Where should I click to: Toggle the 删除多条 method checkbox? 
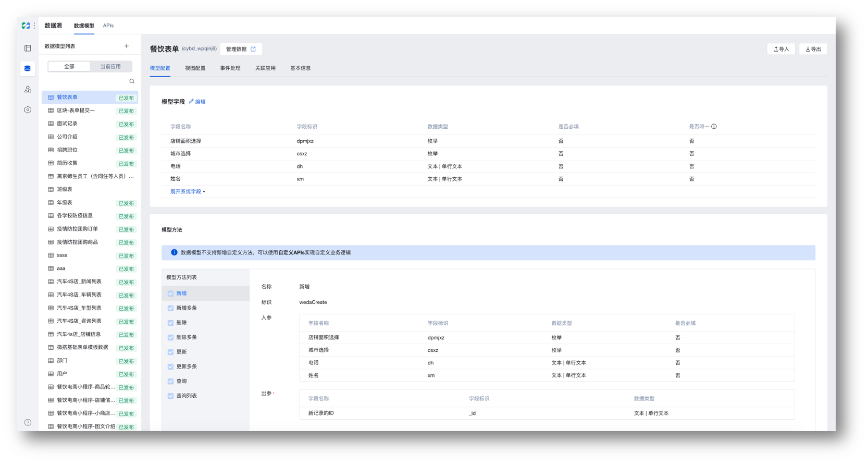coord(170,337)
